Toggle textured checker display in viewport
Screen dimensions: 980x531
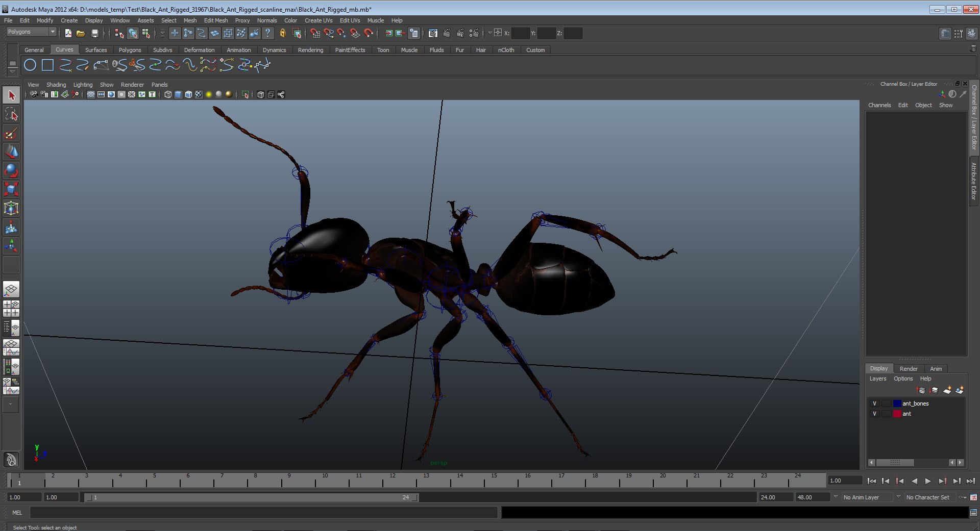199,94
